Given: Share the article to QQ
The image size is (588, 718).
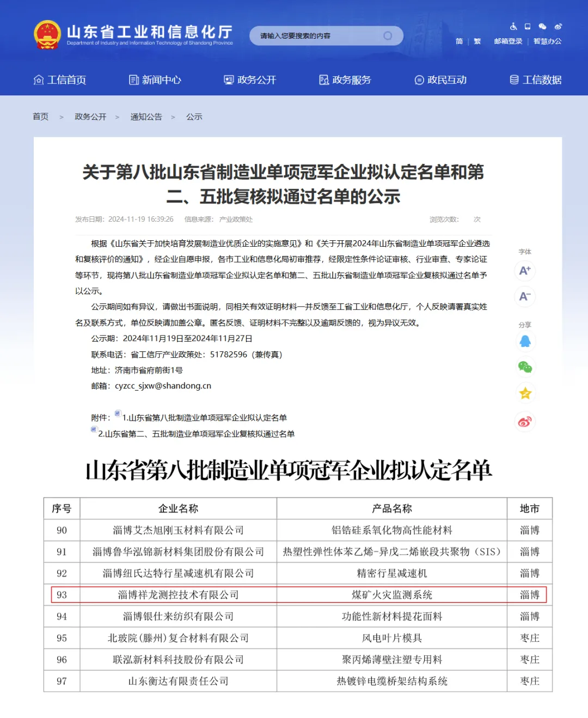Looking at the screenshot, I should tap(525, 341).
